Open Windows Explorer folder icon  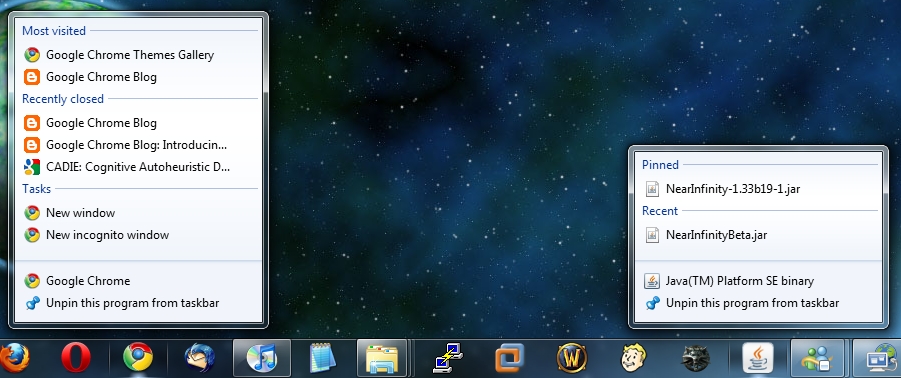[382, 358]
